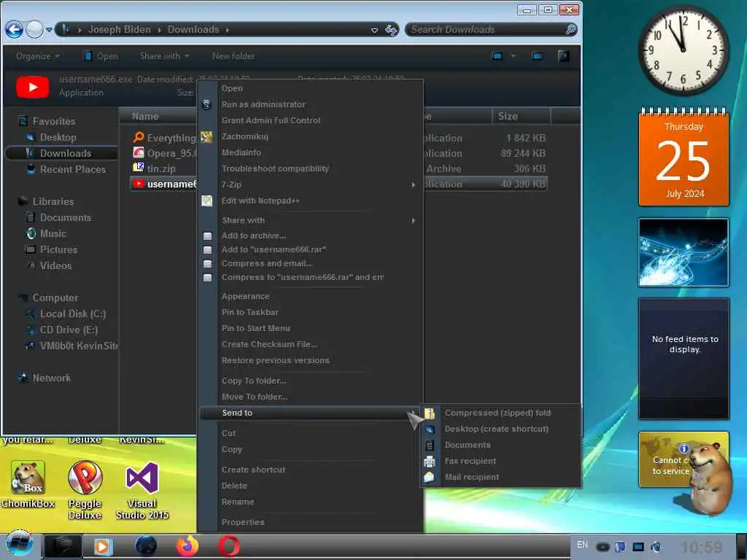Click the change view icon
This screenshot has width=747, height=560.
coord(498,56)
